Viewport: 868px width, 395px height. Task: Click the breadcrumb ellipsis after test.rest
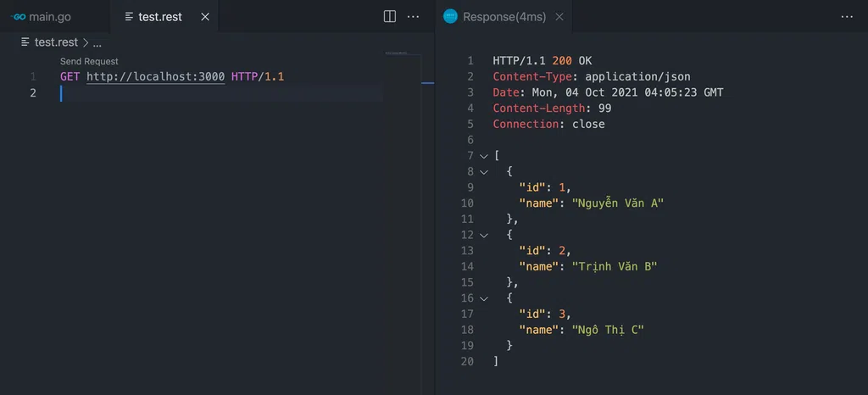point(97,43)
